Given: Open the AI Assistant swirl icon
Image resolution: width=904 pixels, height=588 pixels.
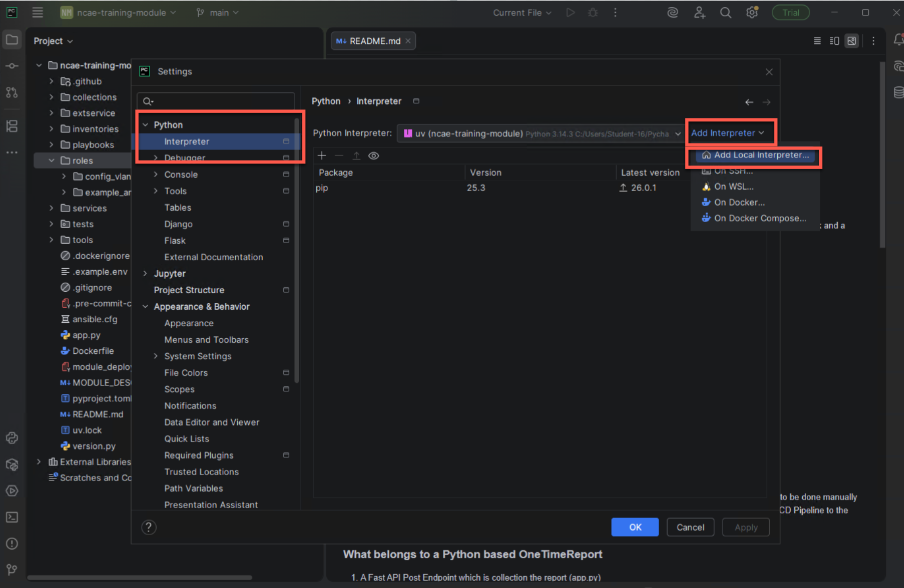Looking at the screenshot, I should 672,12.
